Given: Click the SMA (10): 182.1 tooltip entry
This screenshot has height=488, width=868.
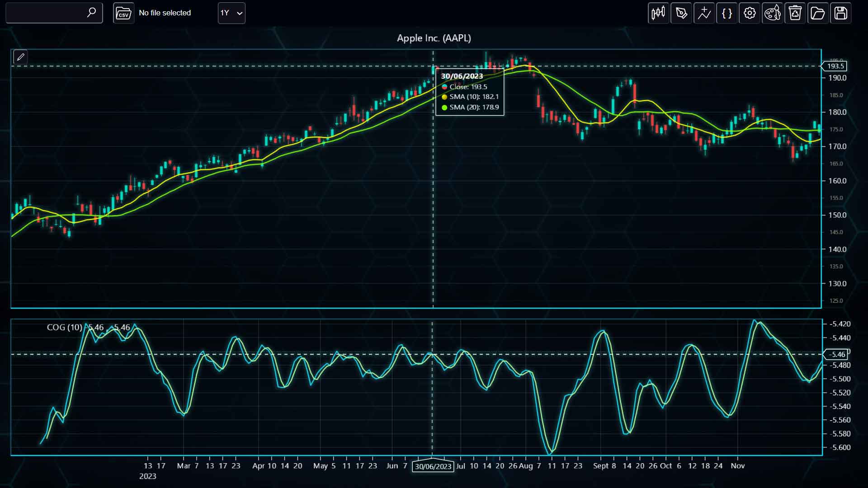Looking at the screenshot, I should pyautogui.click(x=470, y=97).
